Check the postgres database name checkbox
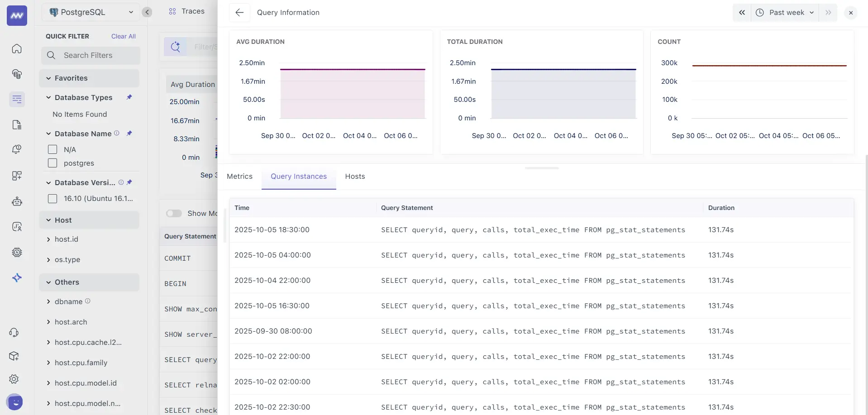 tap(52, 163)
